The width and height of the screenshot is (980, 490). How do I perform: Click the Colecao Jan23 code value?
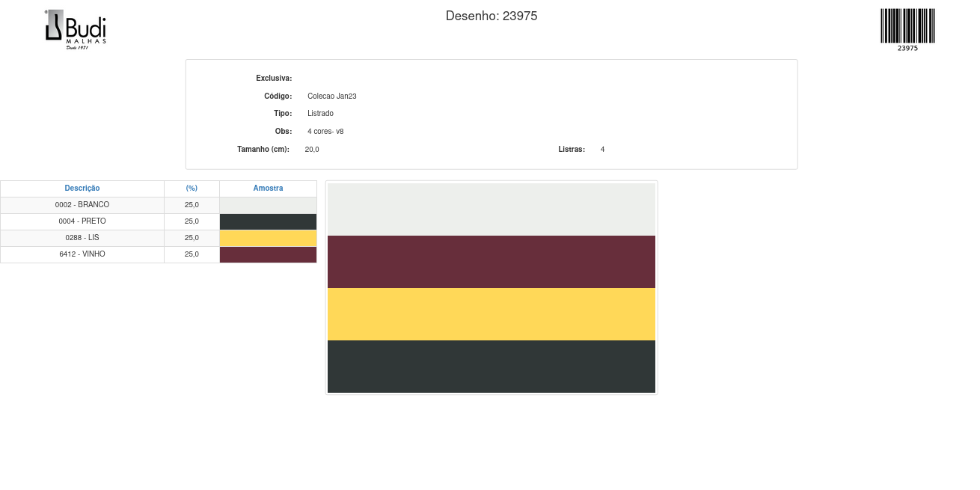(x=331, y=97)
